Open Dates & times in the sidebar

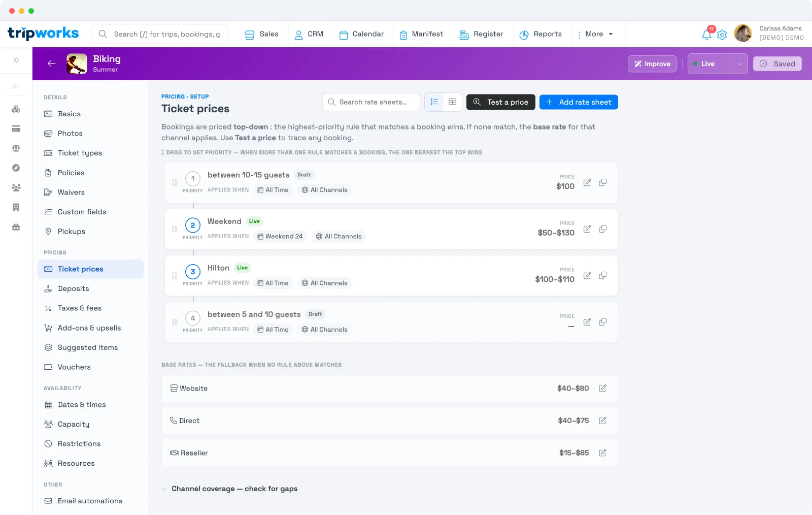tap(90, 405)
